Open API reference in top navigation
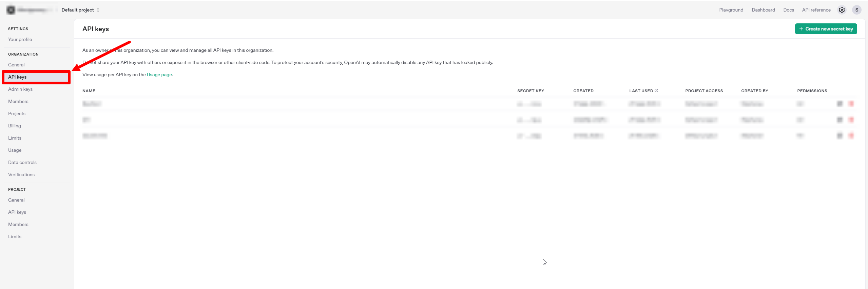The width and height of the screenshot is (868, 289). click(x=816, y=10)
